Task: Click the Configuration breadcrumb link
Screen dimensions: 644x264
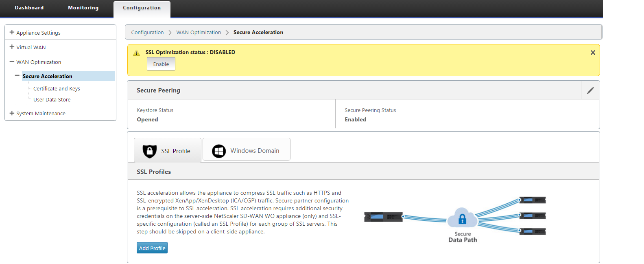Action: (x=147, y=32)
